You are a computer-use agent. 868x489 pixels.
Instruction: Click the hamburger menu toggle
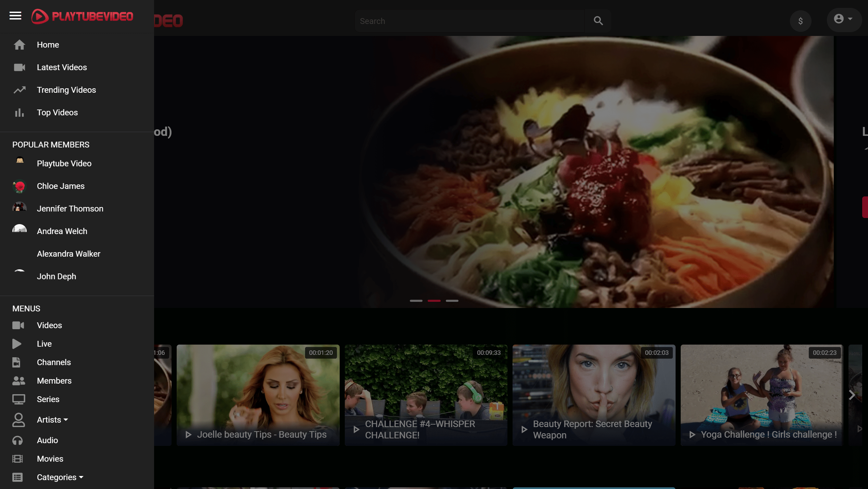(x=15, y=16)
